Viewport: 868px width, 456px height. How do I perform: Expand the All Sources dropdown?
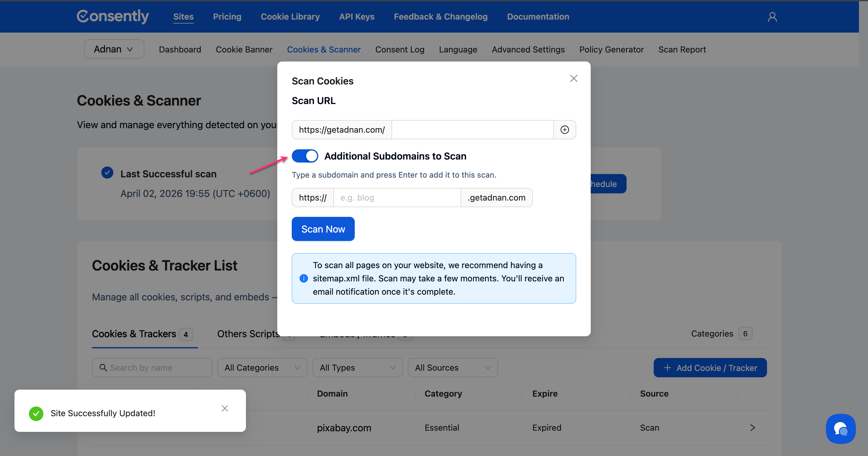[452, 368]
